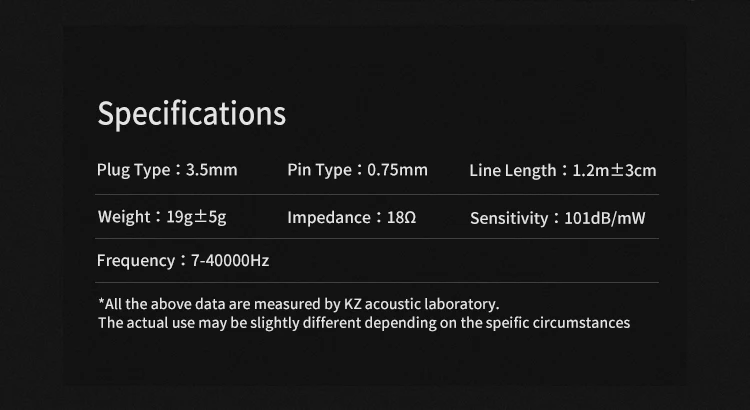
Task: Click the '7-40000Hz' value
Action: pos(230,261)
